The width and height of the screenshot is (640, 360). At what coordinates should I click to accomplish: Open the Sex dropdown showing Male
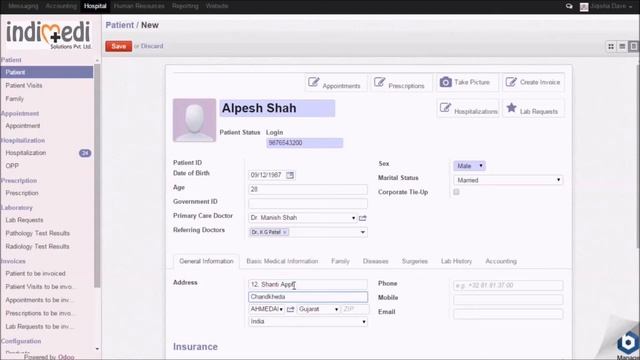tap(469, 166)
